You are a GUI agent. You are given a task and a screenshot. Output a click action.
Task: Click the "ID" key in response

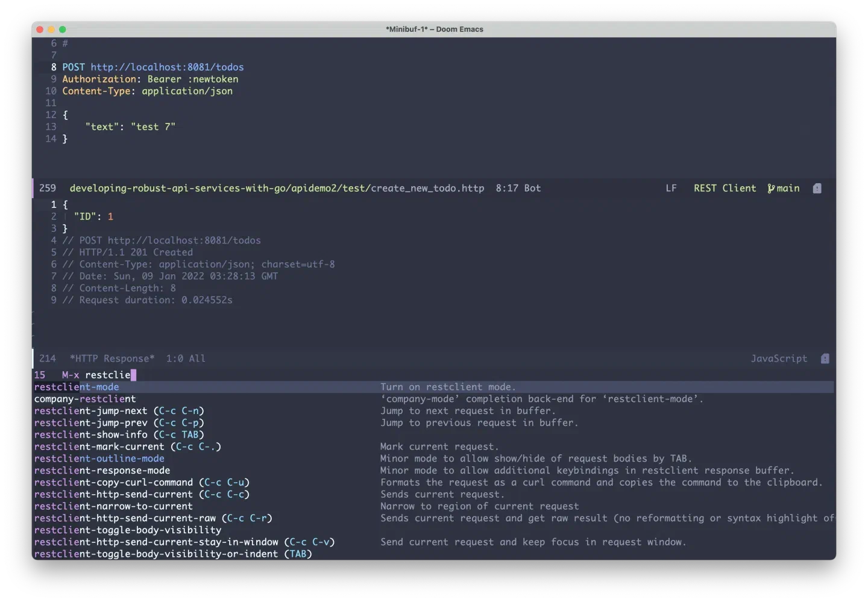pos(85,216)
